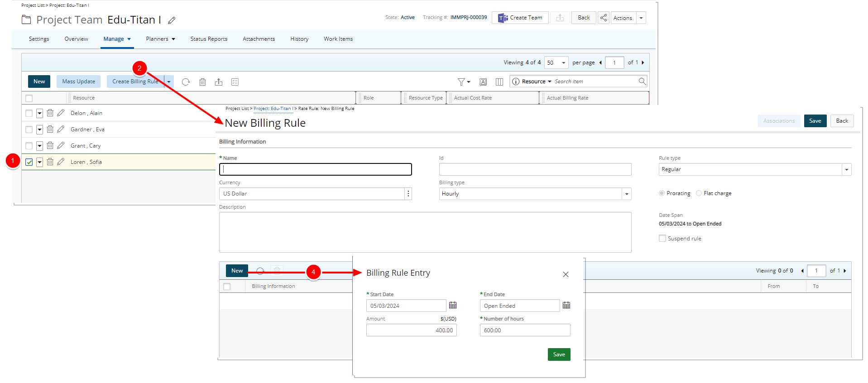Expand the Actions dropdown arrow
868x383 pixels.
pos(641,18)
